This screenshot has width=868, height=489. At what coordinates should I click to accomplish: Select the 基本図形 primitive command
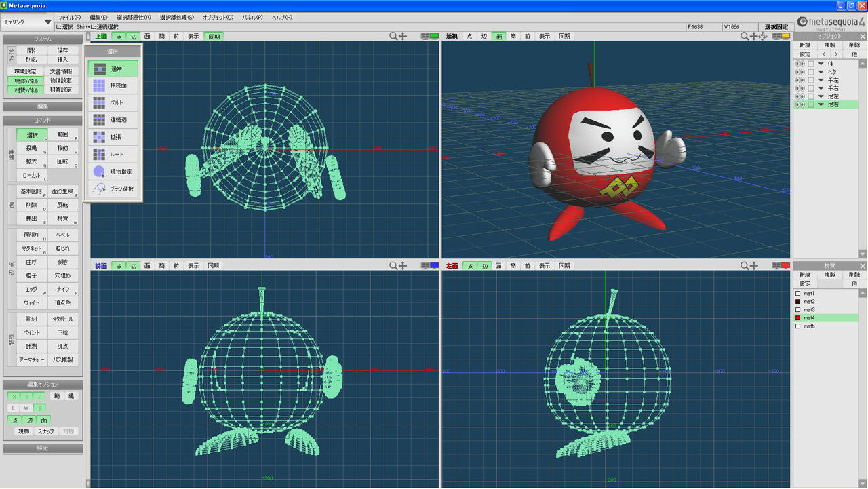[x=32, y=191]
